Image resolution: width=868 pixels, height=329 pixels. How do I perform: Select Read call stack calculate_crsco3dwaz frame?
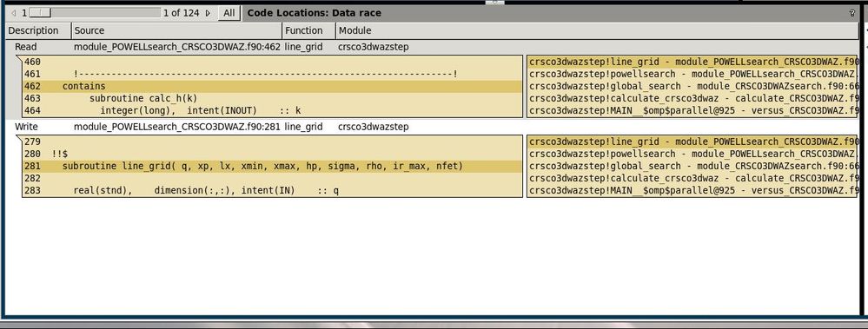[692, 98]
